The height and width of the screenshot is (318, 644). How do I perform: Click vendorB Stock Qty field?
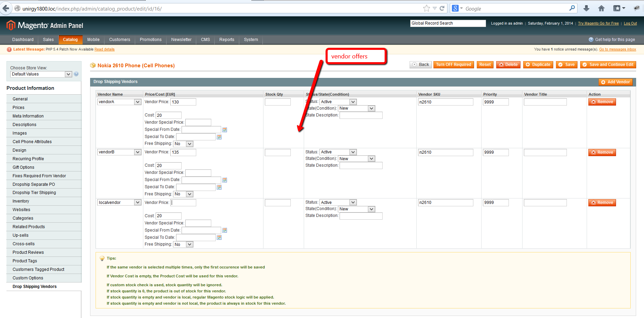278,152
